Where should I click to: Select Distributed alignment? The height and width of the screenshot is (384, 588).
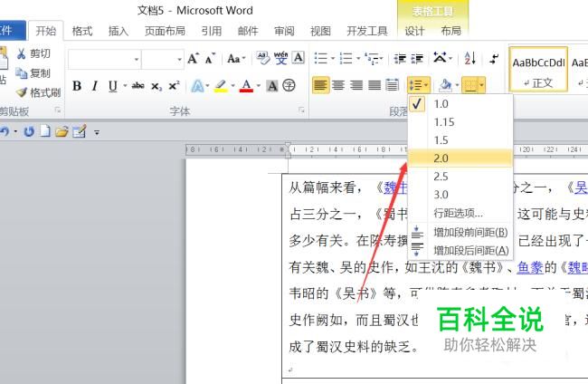tap(393, 85)
